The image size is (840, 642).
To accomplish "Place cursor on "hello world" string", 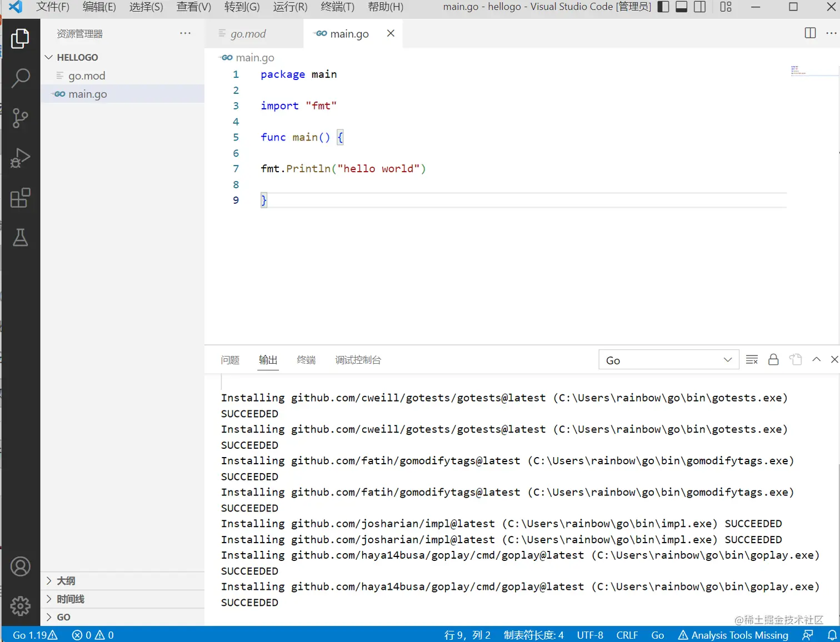I will tap(378, 168).
